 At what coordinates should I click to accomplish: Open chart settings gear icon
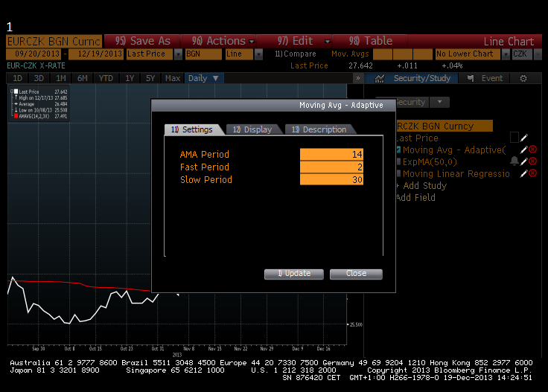coord(523,79)
